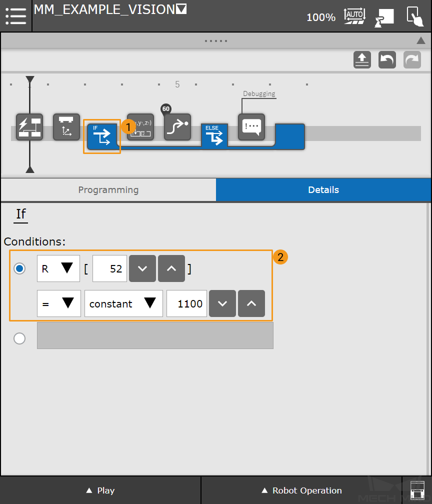Expand the Robot Operation menu
This screenshot has height=504, width=432.
point(301,490)
